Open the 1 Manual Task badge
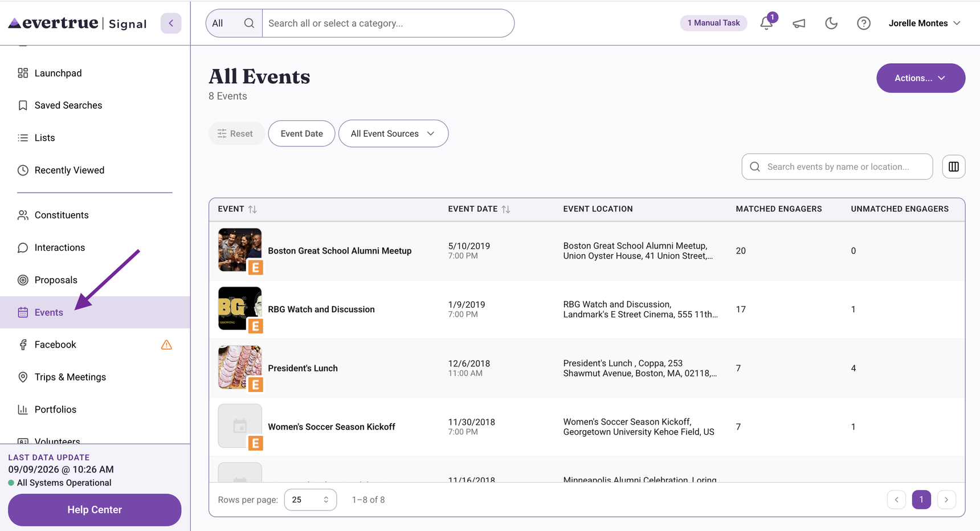The width and height of the screenshot is (980, 531). (713, 23)
